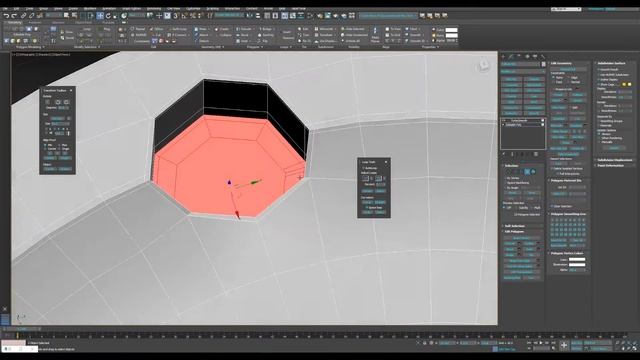This screenshot has height=360, width=640.
Task: Switch to the Object Paint ribbon tab
Action: [83, 22]
